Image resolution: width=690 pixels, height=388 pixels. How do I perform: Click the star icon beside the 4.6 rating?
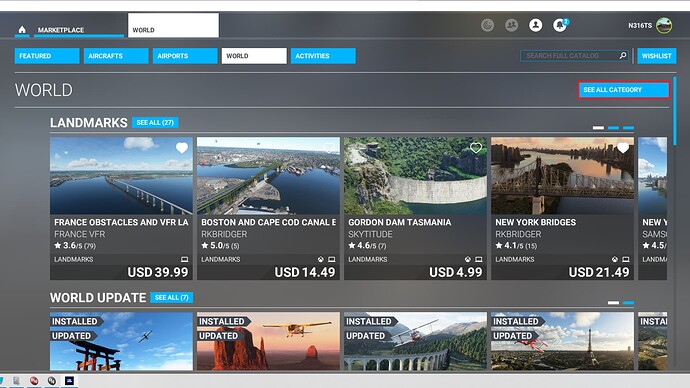pyautogui.click(x=352, y=245)
